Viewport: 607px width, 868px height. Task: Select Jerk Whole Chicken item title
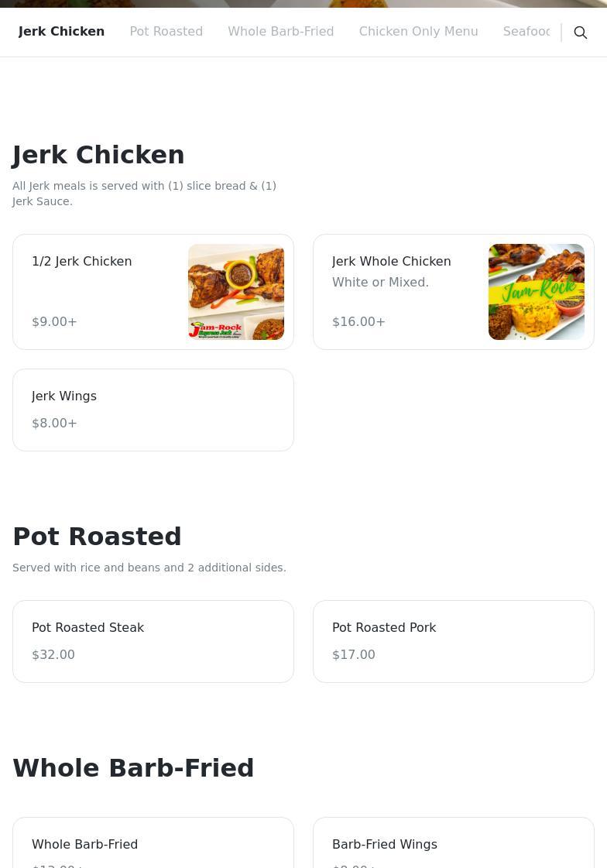pyautogui.click(x=391, y=262)
